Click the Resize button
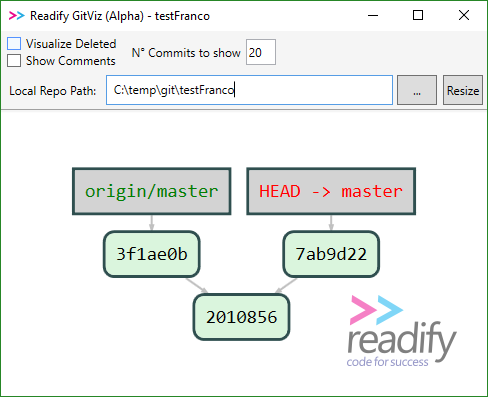Viewport: 488px width, 397px height. [463, 90]
